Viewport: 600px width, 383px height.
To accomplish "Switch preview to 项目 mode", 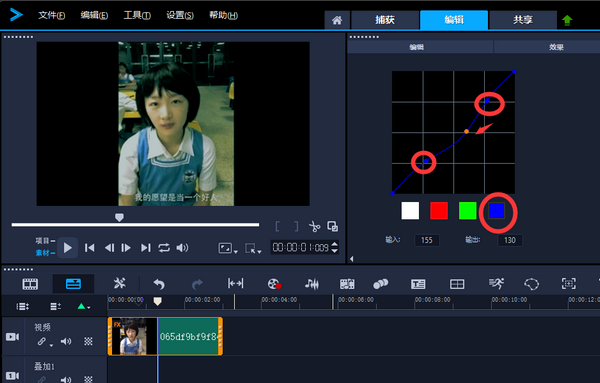I will pos(45,241).
